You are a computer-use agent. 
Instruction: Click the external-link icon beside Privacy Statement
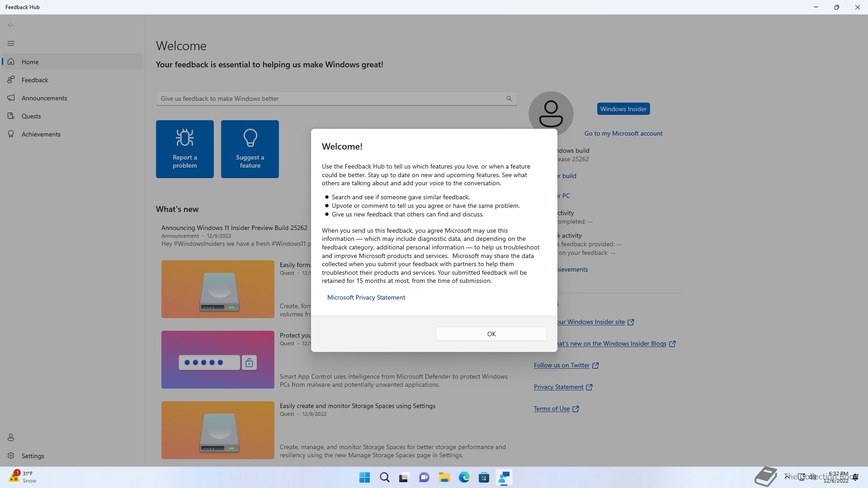coord(589,387)
